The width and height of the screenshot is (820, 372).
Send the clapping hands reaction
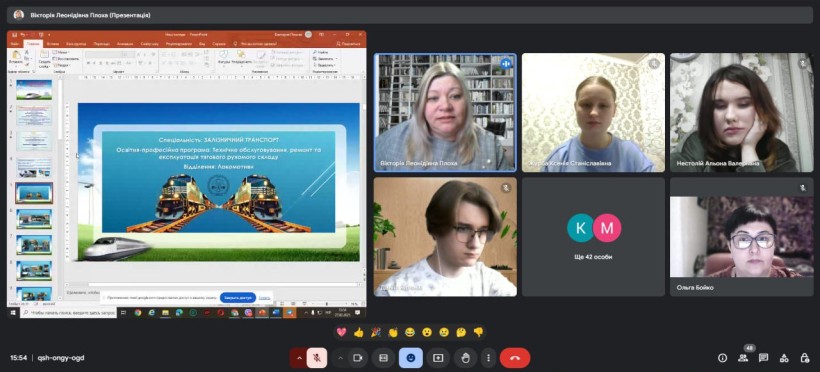393,332
